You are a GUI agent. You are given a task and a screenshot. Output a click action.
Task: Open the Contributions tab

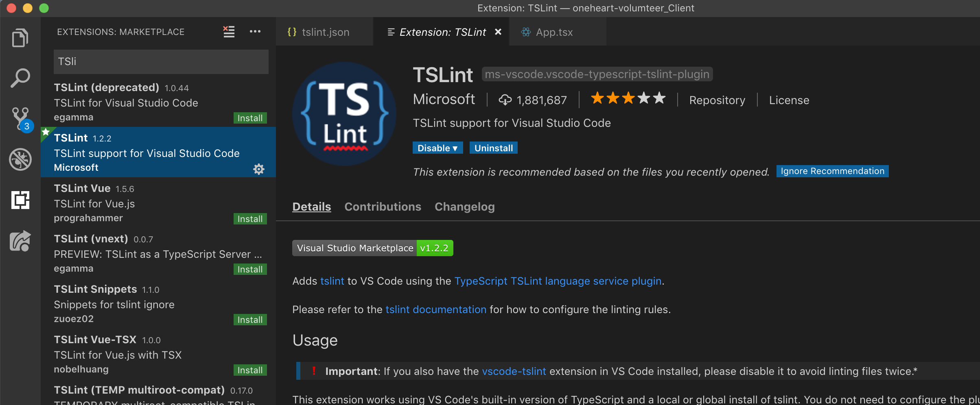383,207
